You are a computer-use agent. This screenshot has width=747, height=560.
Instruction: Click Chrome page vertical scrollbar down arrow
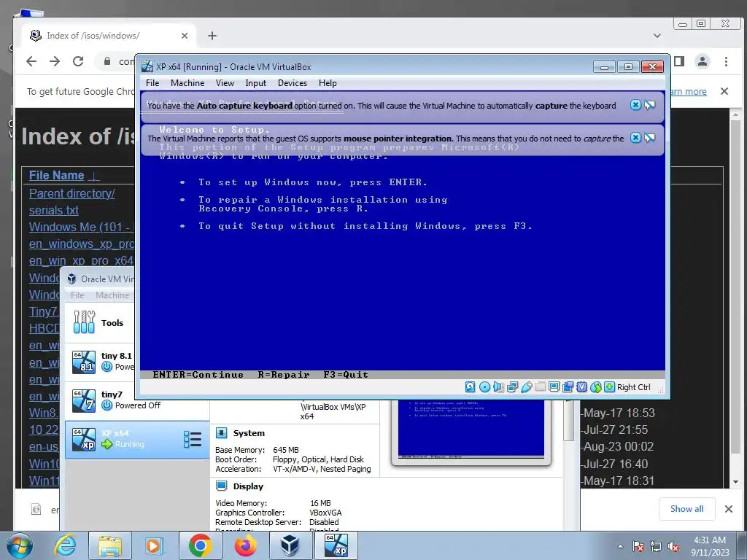(x=735, y=482)
